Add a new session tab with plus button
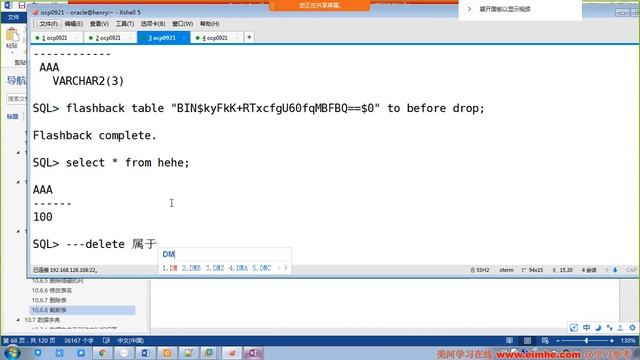The height and width of the screenshot is (360, 640). (x=249, y=37)
